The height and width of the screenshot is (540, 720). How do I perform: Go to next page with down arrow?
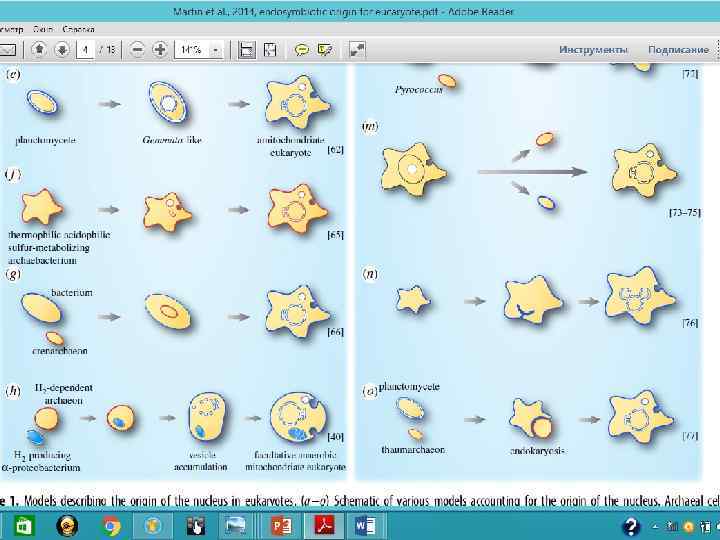62,49
